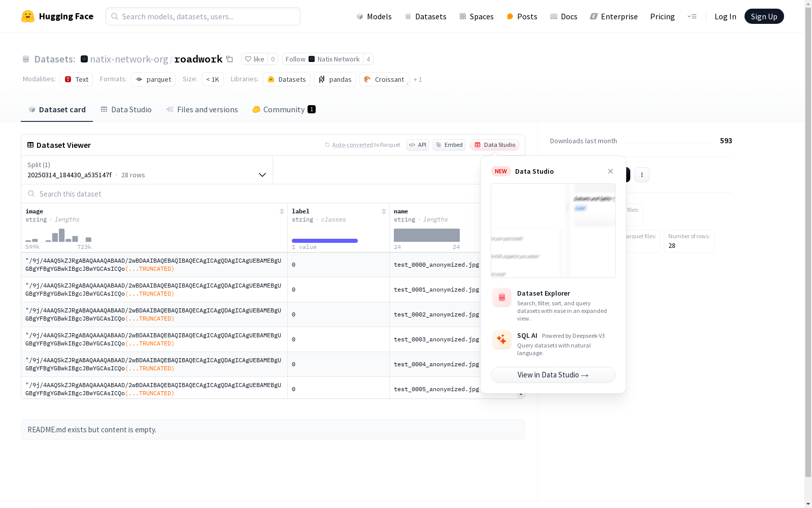The image size is (812, 508).
Task: Close the Data Studio popup
Action: tap(611, 171)
